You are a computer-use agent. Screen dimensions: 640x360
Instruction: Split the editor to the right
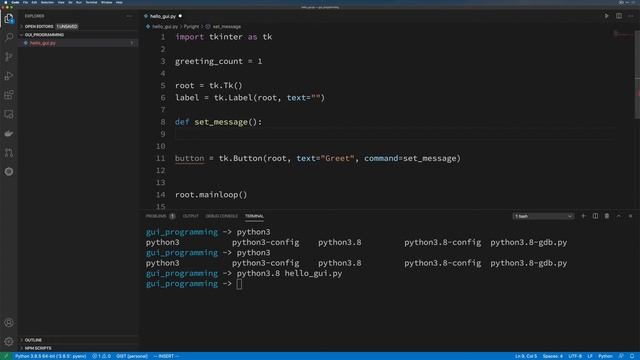point(619,16)
